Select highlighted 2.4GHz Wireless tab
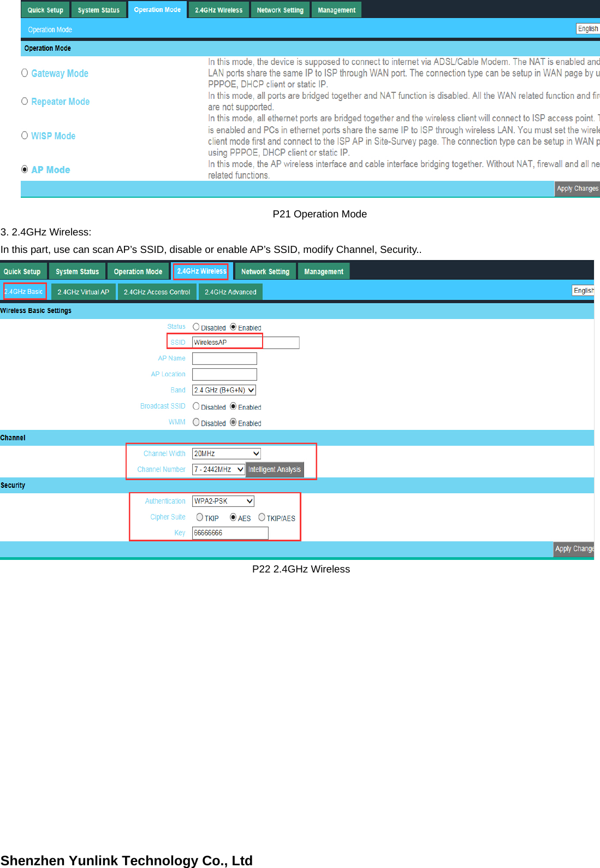The height and width of the screenshot is (868, 600). pyautogui.click(x=201, y=271)
